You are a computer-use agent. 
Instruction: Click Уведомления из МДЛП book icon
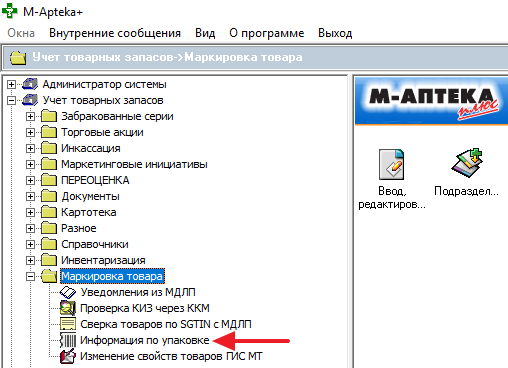(x=68, y=292)
